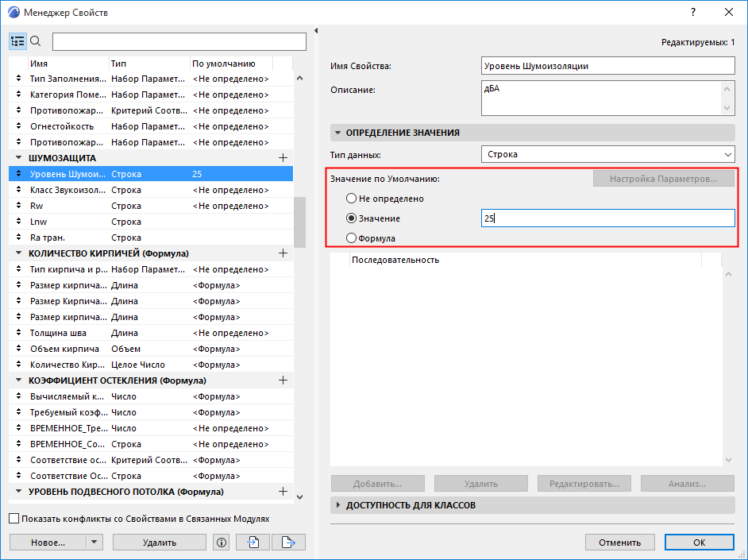Click help question mark in title bar
Viewport: 748px width, 560px height.
tap(693, 13)
